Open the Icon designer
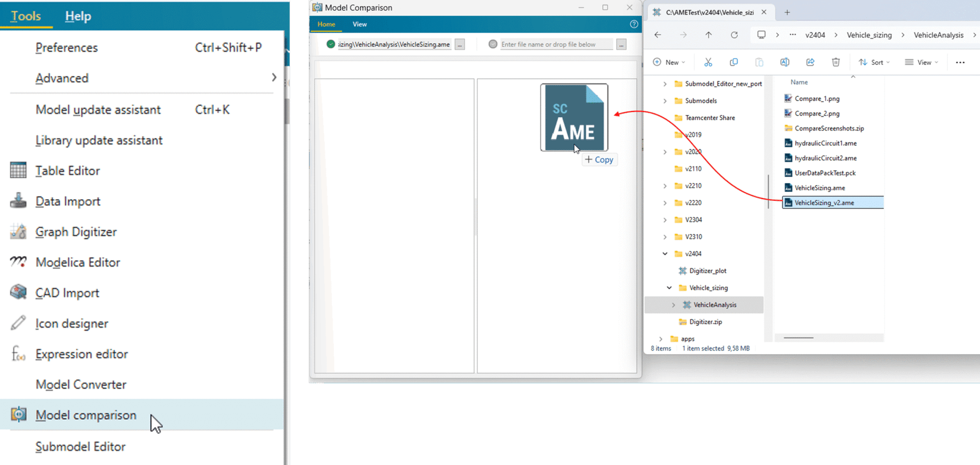Image resolution: width=980 pixels, height=465 pixels. tap(71, 324)
